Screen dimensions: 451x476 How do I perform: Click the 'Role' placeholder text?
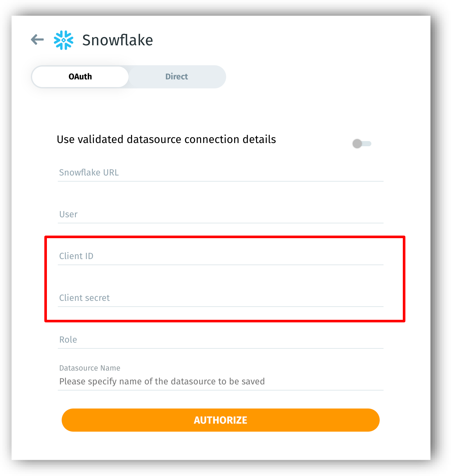click(68, 340)
